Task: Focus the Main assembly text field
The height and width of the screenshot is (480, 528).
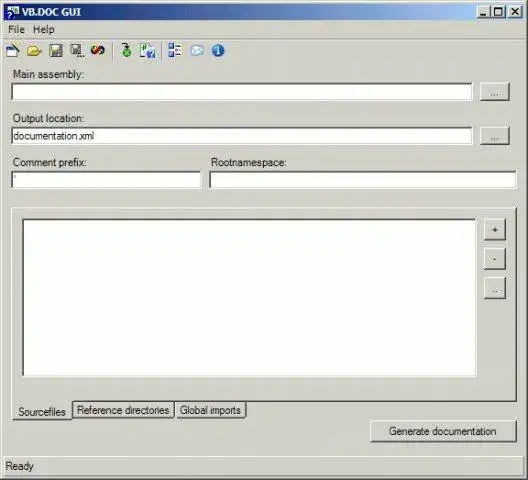Action: click(x=242, y=92)
